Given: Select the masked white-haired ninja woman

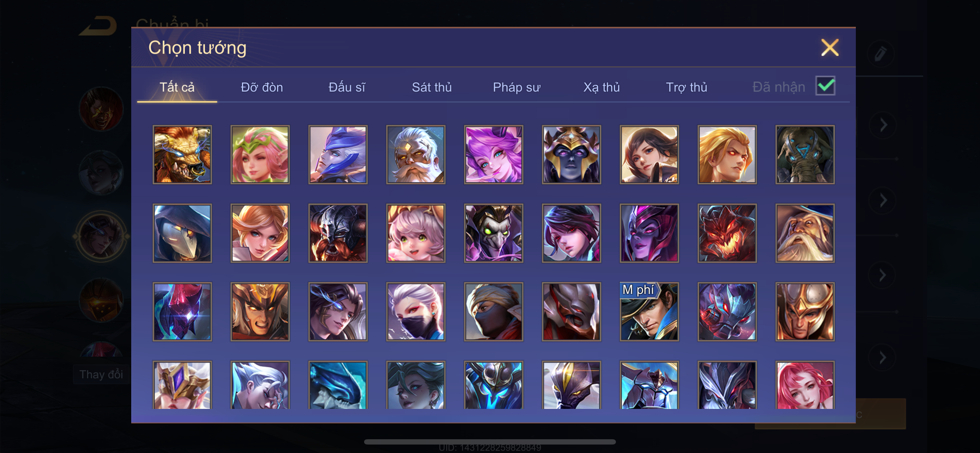Looking at the screenshot, I should [x=416, y=312].
